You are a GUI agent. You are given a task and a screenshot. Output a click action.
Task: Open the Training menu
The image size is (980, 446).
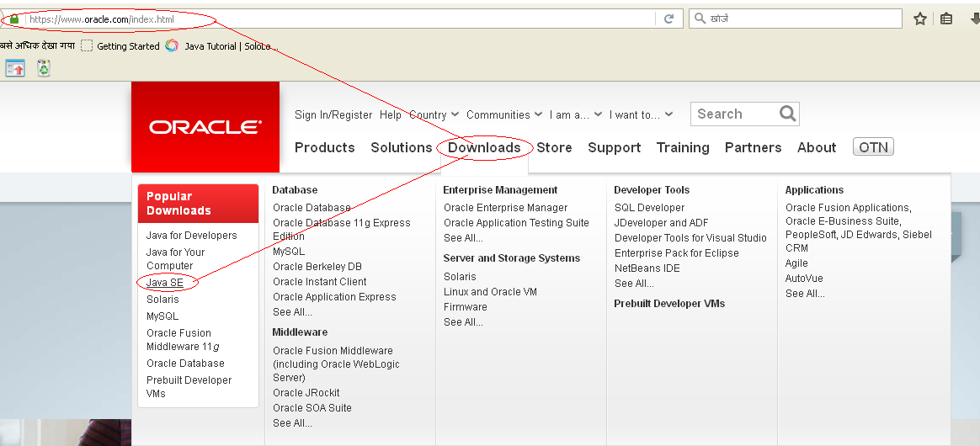click(x=683, y=147)
